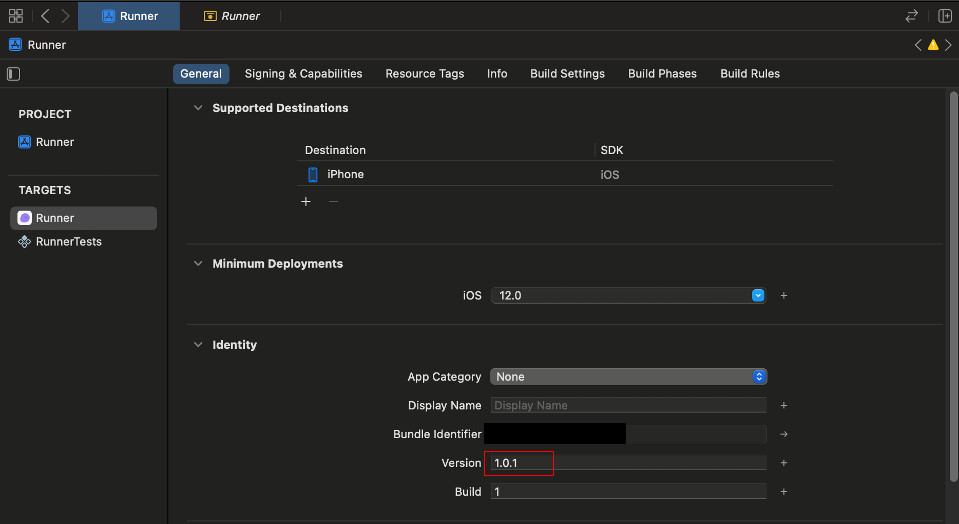The image size is (959, 524).
Task: Open the related items grid menu
Action: click(16, 16)
